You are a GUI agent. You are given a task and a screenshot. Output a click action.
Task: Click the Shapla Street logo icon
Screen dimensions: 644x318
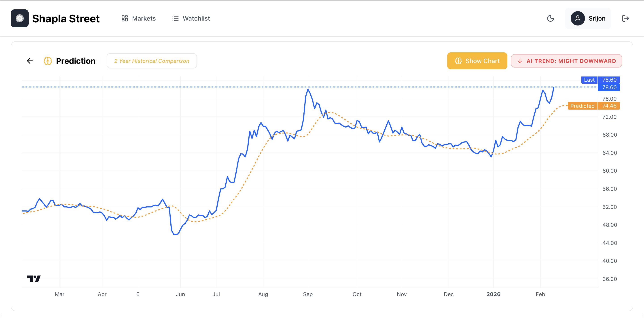pyautogui.click(x=19, y=18)
